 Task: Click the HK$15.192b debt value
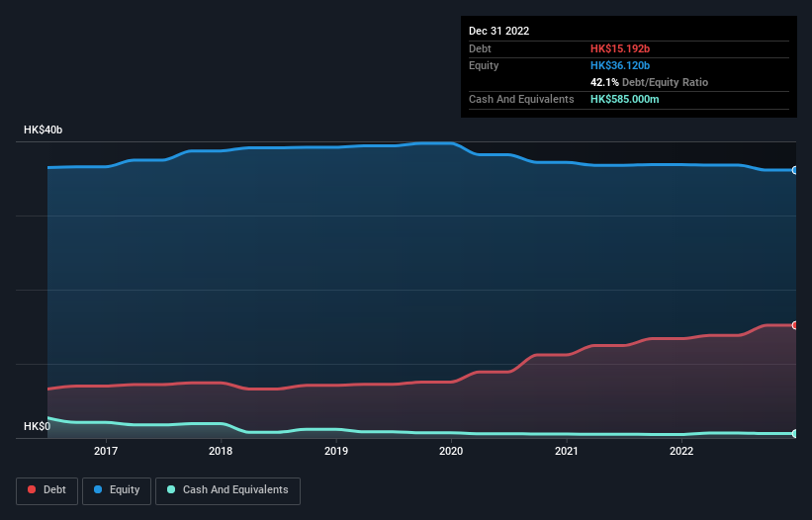pyautogui.click(x=620, y=48)
